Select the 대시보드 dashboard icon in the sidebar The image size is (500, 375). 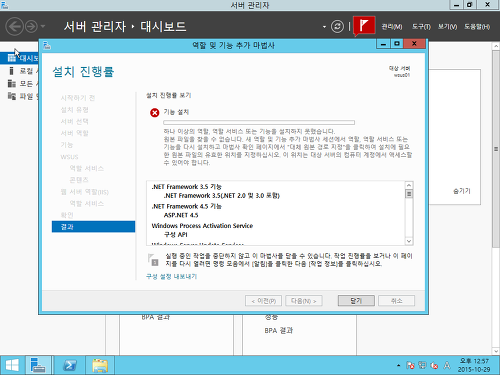(x=12, y=58)
